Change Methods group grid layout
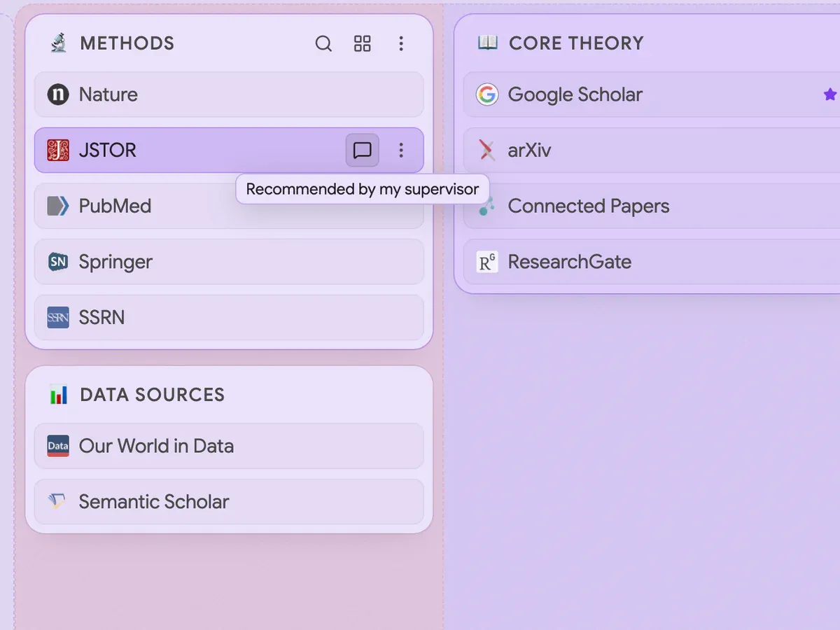The image size is (840, 630). pos(363,43)
